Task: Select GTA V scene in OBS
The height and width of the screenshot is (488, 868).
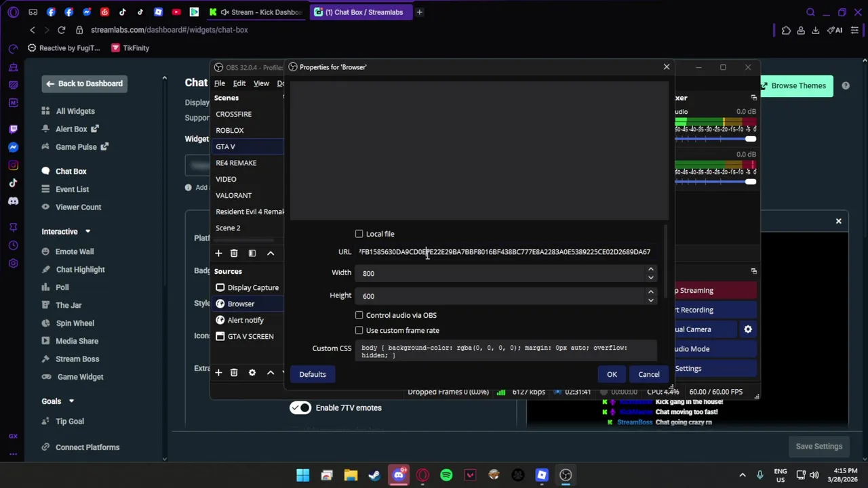Action: point(248,146)
